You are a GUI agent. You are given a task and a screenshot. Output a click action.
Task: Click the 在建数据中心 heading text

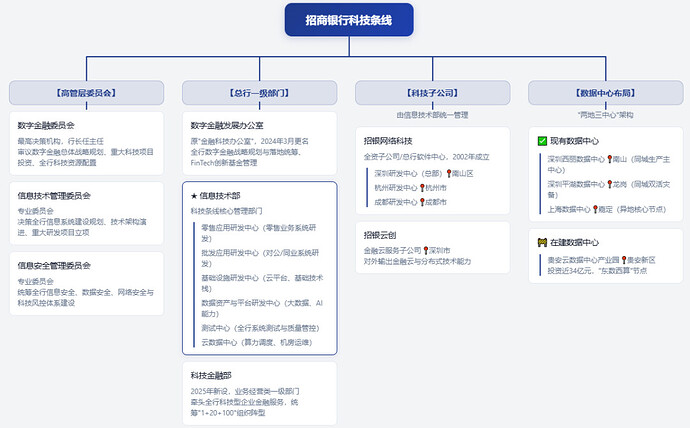click(x=574, y=242)
